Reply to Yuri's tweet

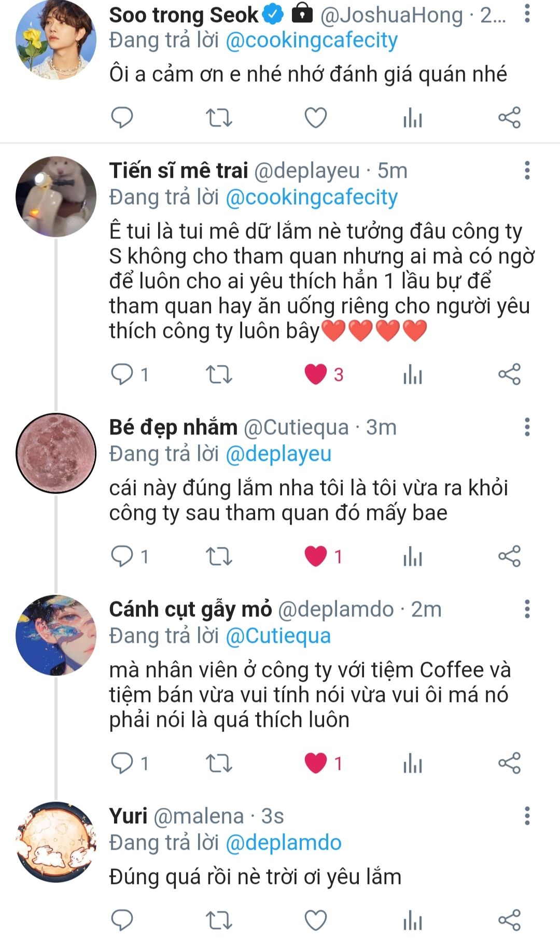122,920
